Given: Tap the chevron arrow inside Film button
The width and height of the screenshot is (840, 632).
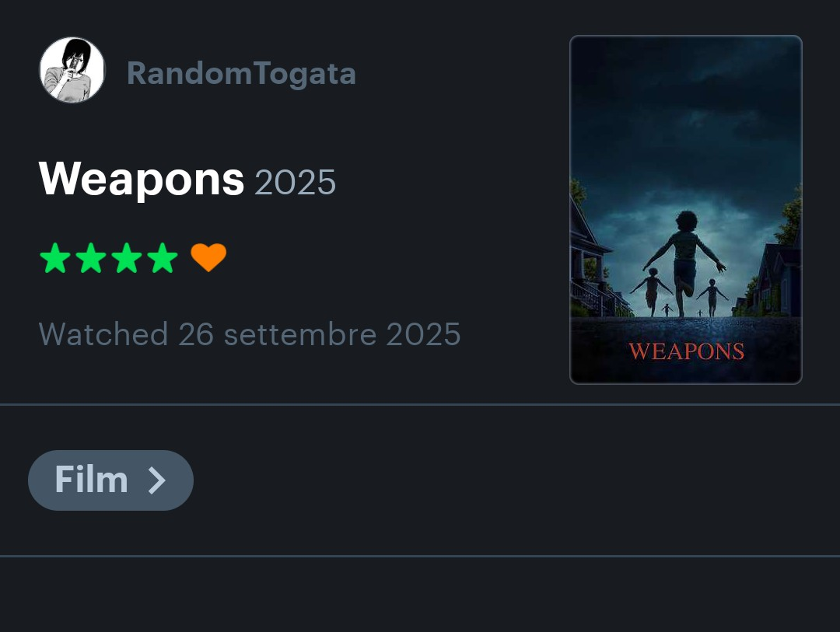Looking at the screenshot, I should [x=157, y=480].
